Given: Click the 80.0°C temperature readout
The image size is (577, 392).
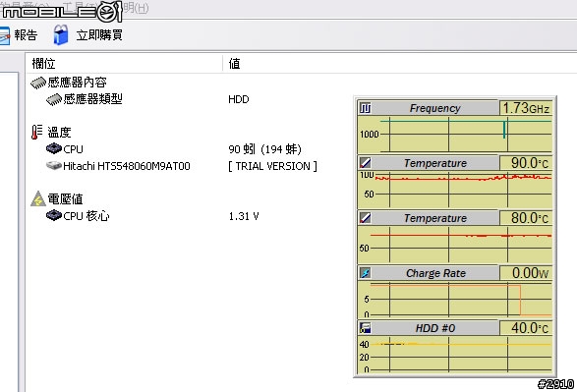Looking at the screenshot, I should click(x=526, y=218).
